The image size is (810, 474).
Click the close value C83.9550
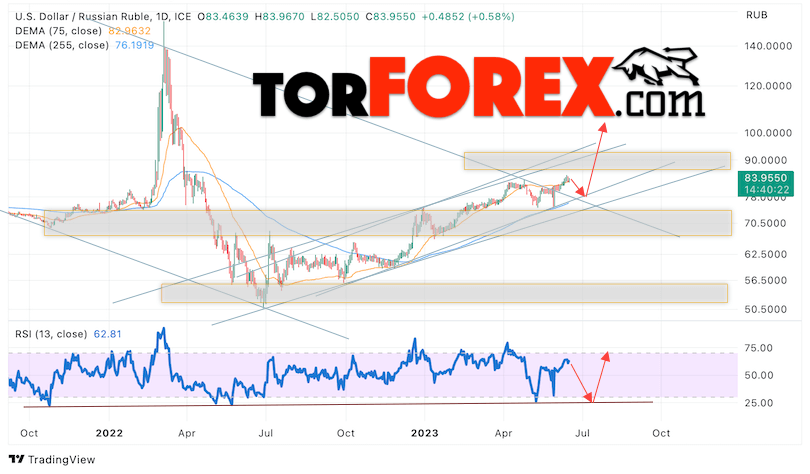tap(391, 17)
